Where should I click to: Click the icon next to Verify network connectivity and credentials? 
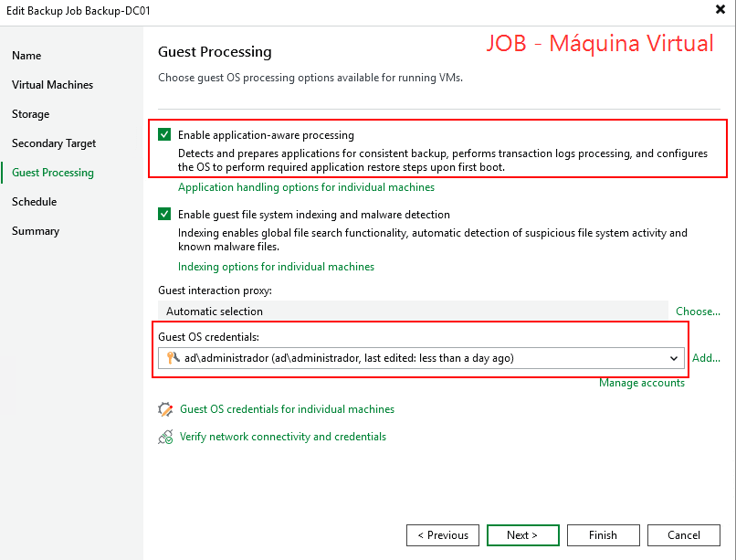pyautogui.click(x=165, y=437)
